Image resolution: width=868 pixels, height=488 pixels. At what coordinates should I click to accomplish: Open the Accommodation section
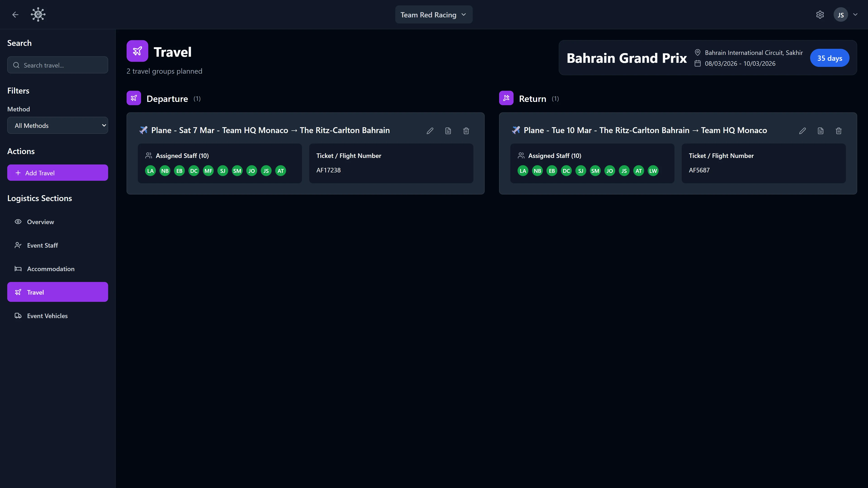[51, 269]
